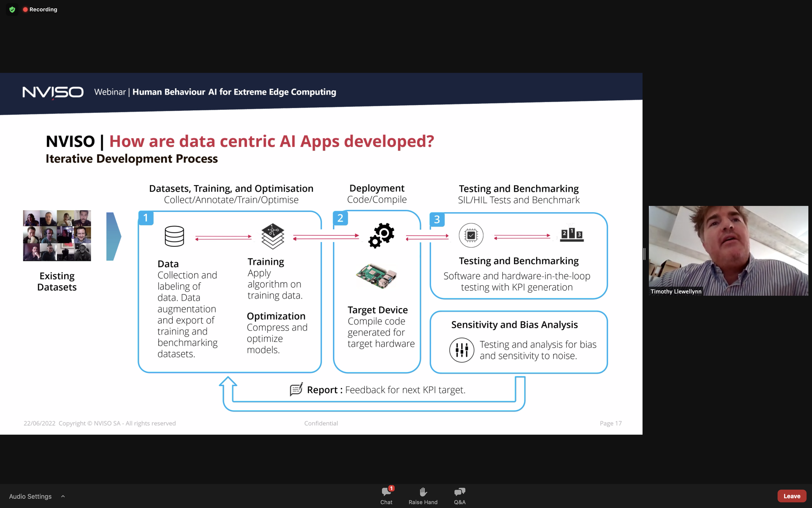Open Audio Settings
This screenshot has height=508, width=812.
pyautogui.click(x=30, y=496)
